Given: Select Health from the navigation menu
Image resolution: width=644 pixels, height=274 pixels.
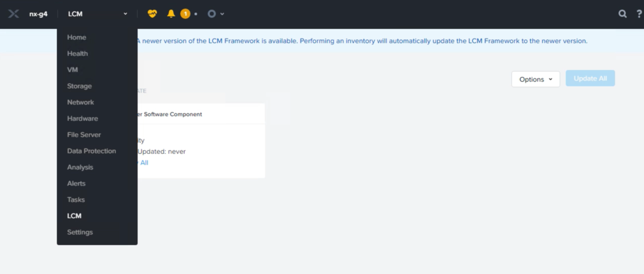Looking at the screenshot, I should 77,54.
